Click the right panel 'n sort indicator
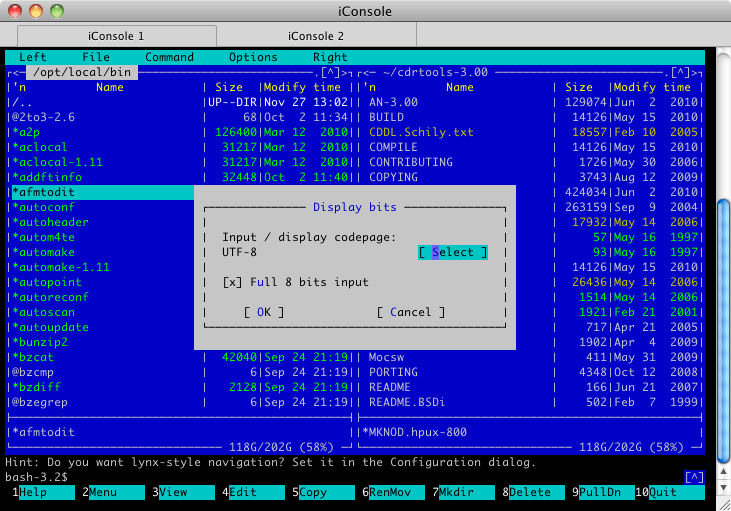 (x=369, y=87)
